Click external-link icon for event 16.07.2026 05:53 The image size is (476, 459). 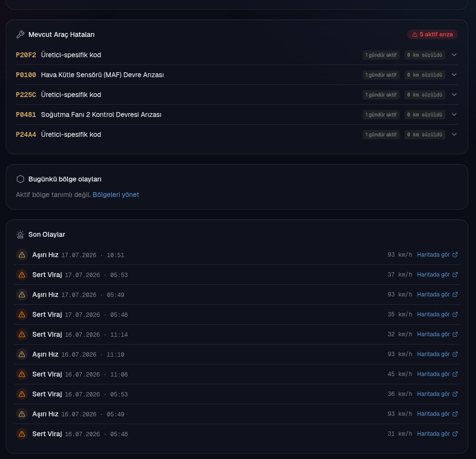(455, 394)
